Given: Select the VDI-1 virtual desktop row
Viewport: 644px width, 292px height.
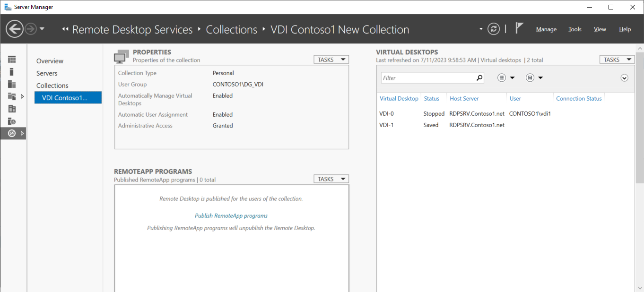Looking at the screenshot, I should tap(506, 125).
